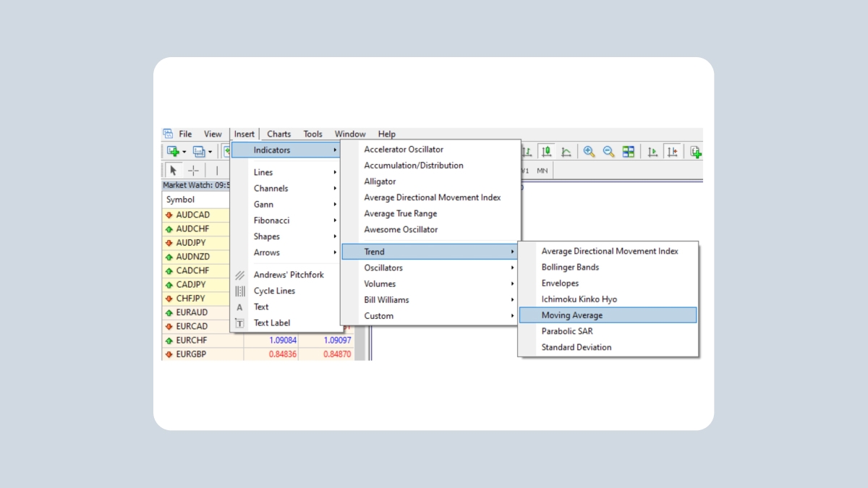Close the Insert menu
This screenshot has height=488, width=868.
244,134
